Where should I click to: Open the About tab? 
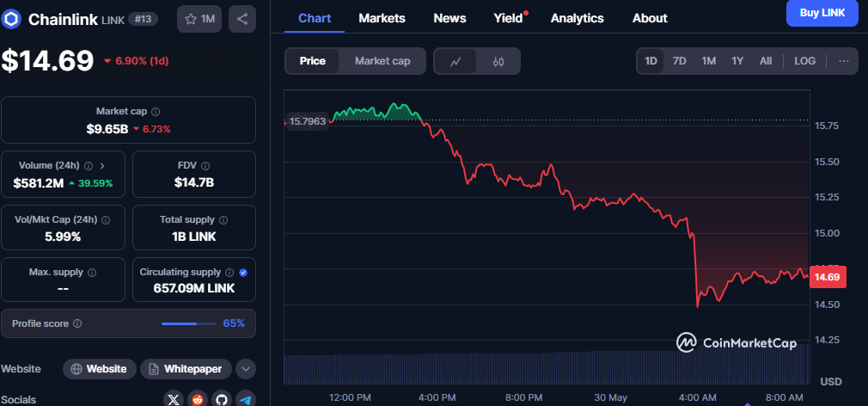tap(650, 18)
